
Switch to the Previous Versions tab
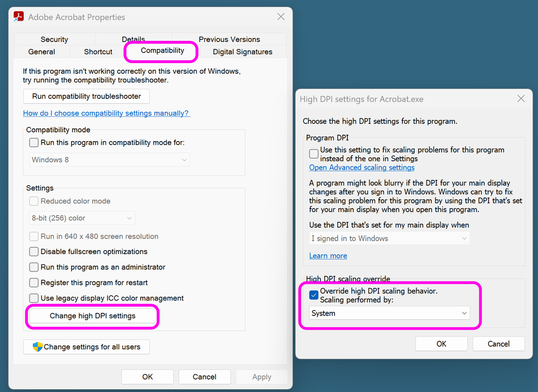(x=229, y=39)
